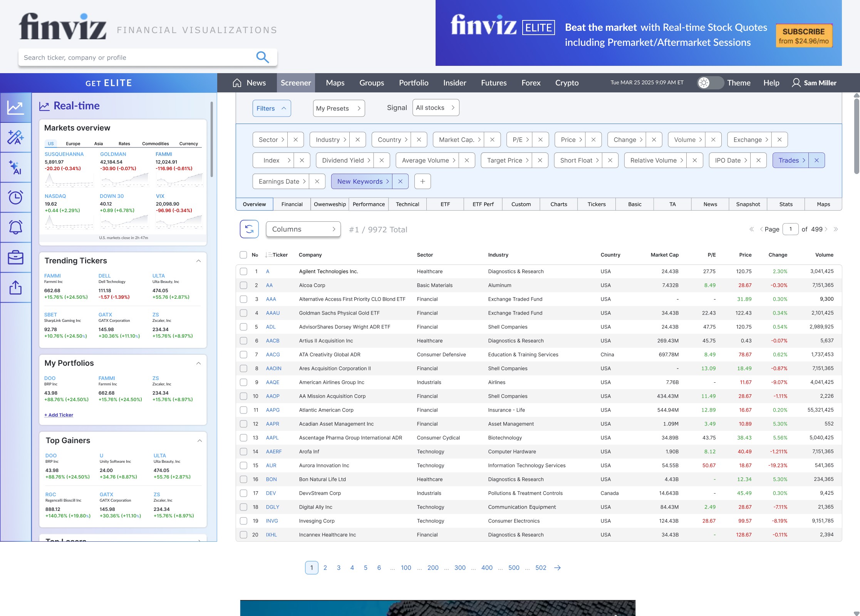Click the Help link
This screenshot has height=616, width=860.
click(x=771, y=83)
